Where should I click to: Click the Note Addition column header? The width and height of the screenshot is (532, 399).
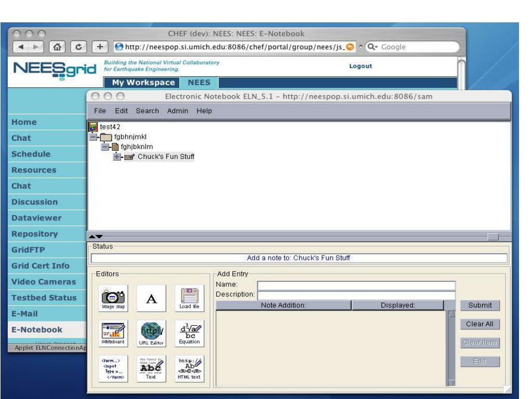[283, 305]
